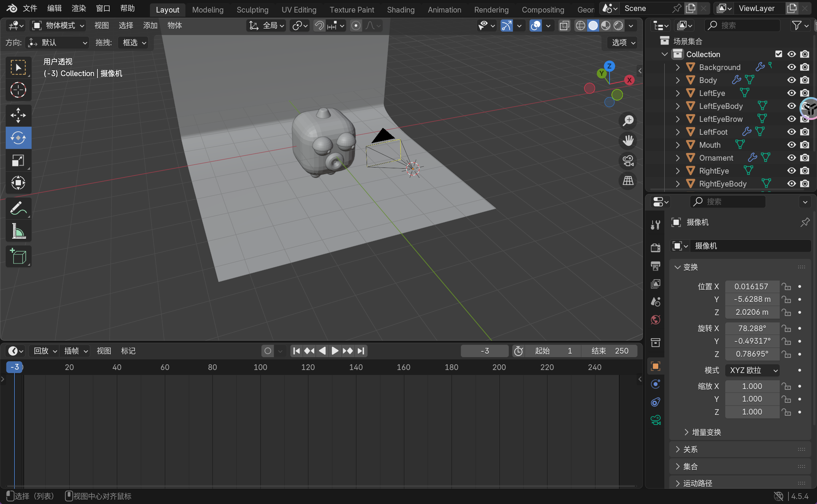
Task: Expand the Relations (关系) panel
Action: [x=690, y=450]
